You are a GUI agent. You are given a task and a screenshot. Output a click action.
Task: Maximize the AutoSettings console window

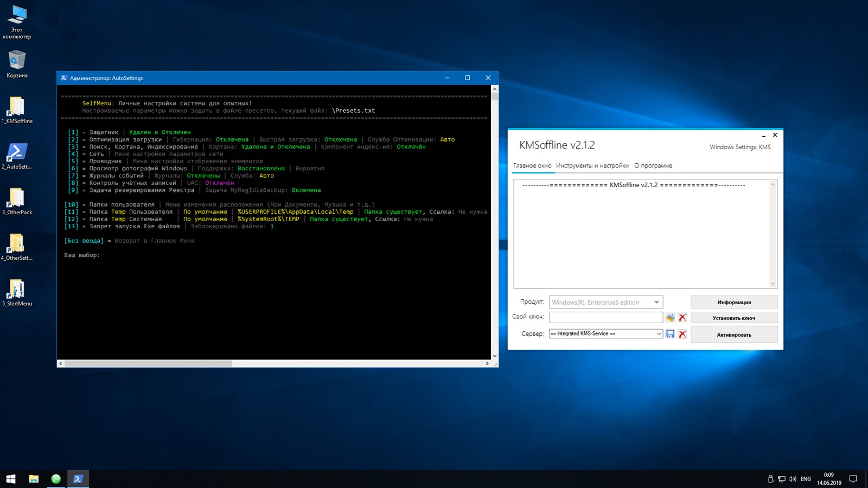(467, 78)
